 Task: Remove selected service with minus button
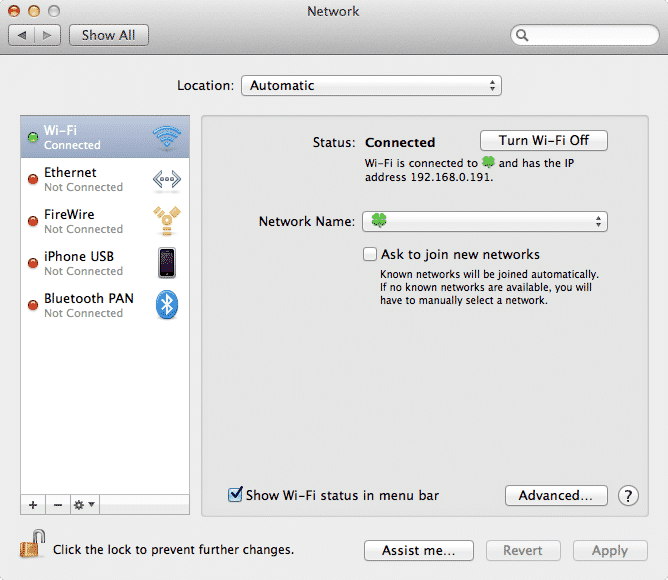point(57,504)
